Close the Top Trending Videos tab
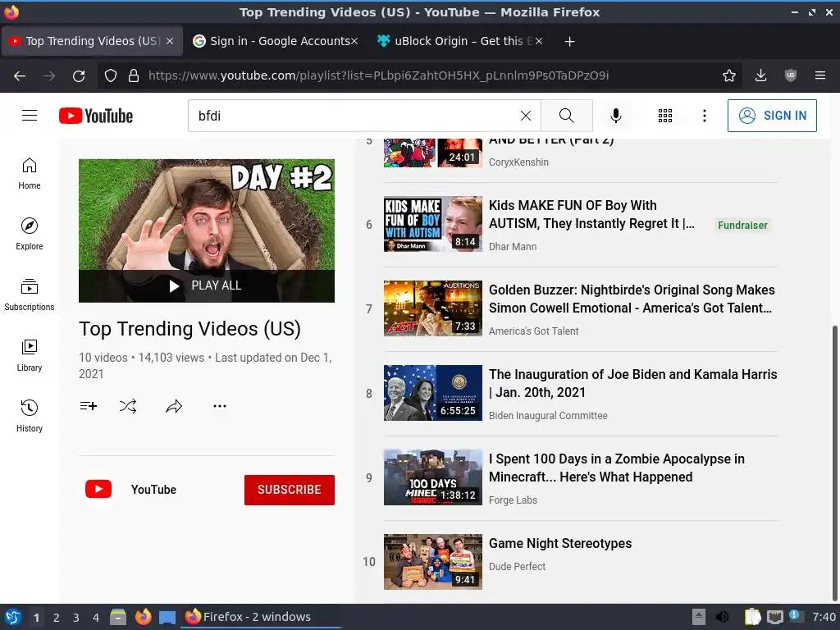840x630 pixels. [x=170, y=41]
